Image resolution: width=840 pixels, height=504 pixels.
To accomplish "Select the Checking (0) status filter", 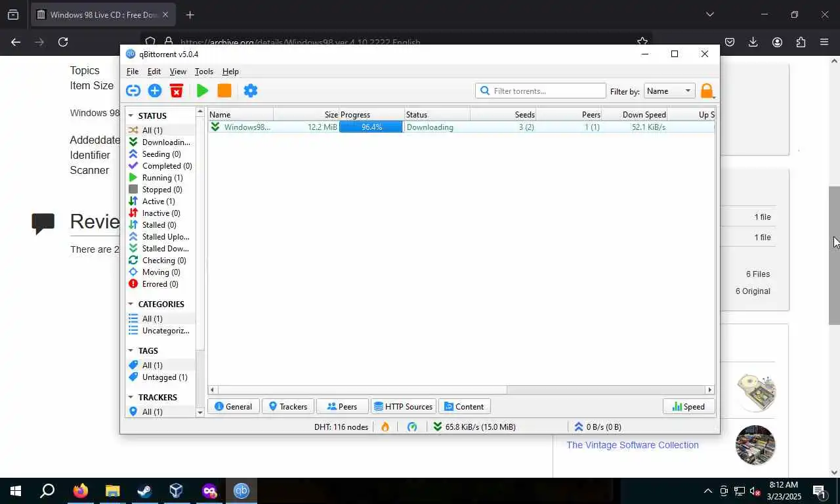I will [160, 260].
